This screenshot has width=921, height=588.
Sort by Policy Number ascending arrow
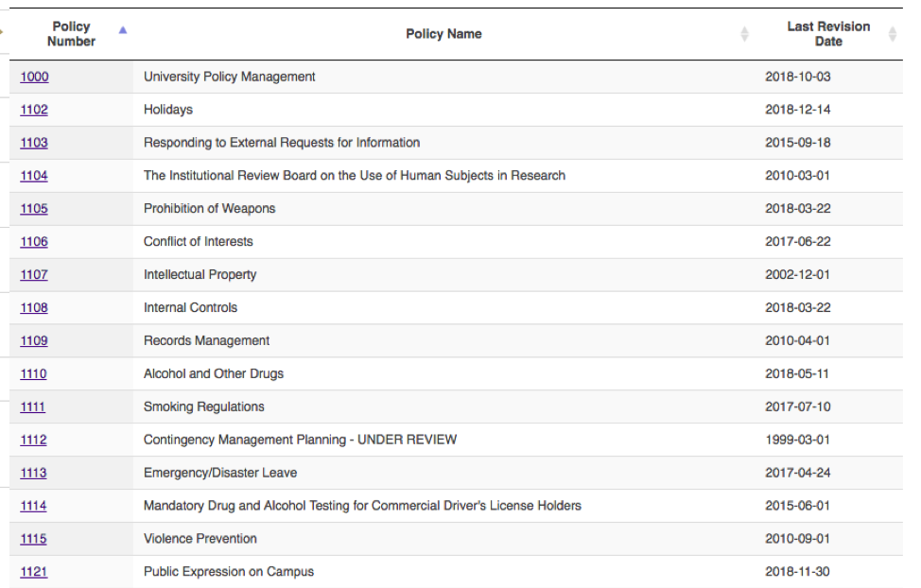[x=123, y=30]
